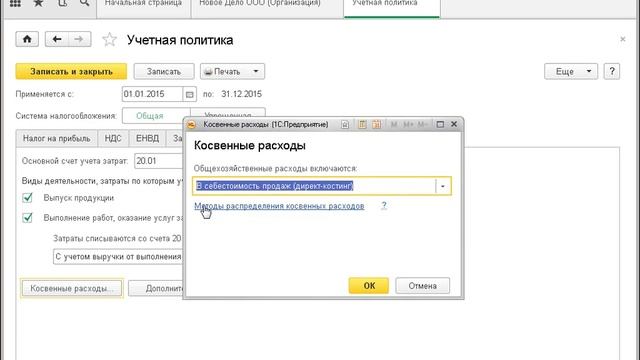Click В себестоимость продаж text field

(314, 186)
